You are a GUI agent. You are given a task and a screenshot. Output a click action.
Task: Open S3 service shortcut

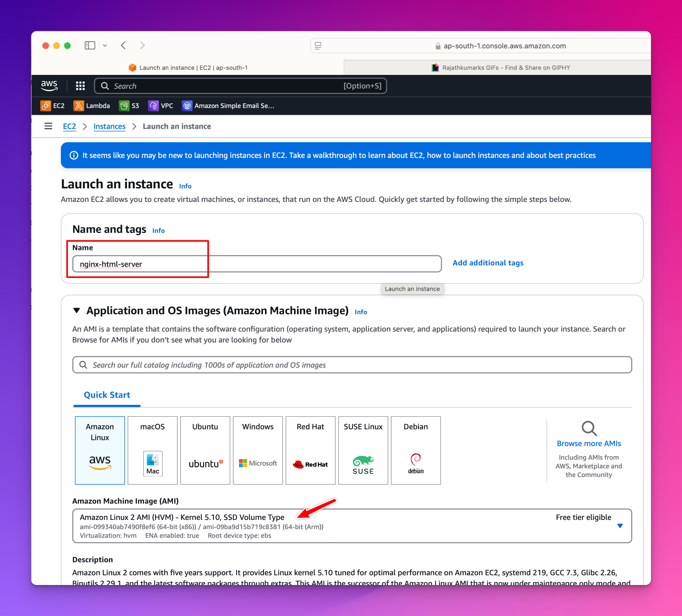129,106
